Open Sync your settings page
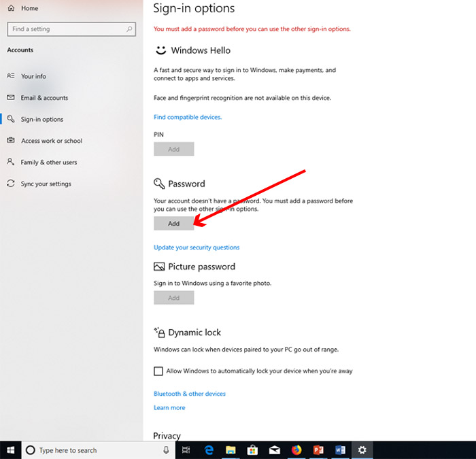The height and width of the screenshot is (459, 476). click(x=46, y=184)
